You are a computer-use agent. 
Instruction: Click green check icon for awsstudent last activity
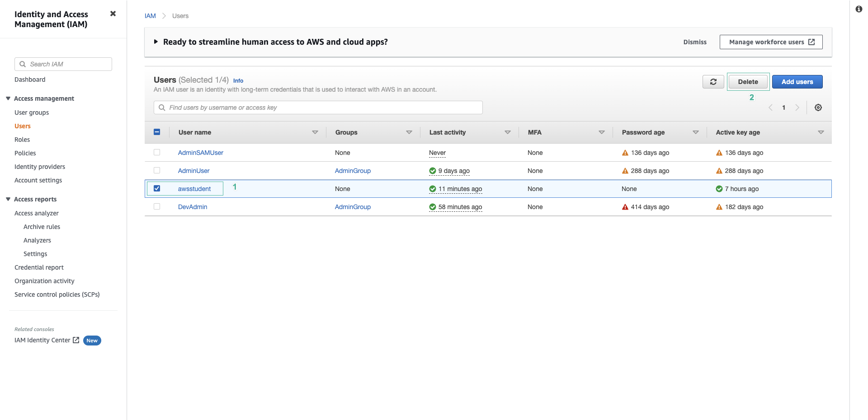point(433,189)
